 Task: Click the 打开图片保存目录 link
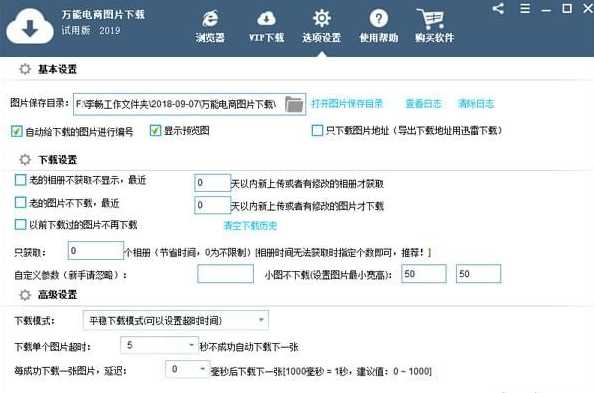tap(347, 103)
